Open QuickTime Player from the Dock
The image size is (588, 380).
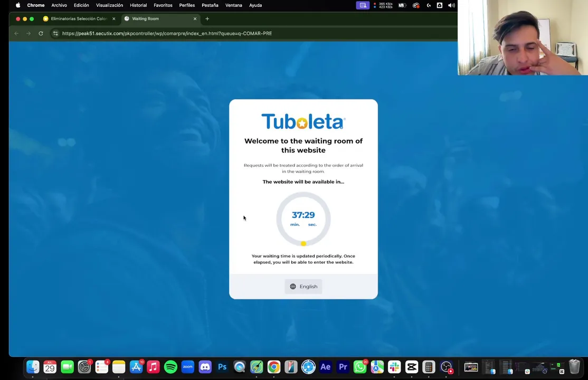click(240, 367)
